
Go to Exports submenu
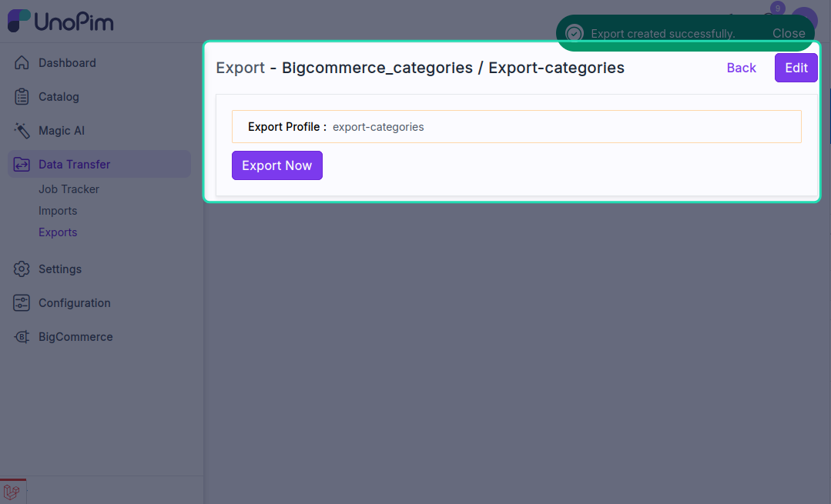click(x=58, y=232)
